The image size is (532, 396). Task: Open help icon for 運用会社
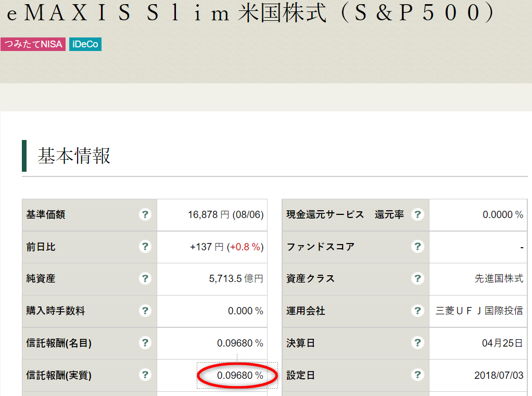pos(417,311)
